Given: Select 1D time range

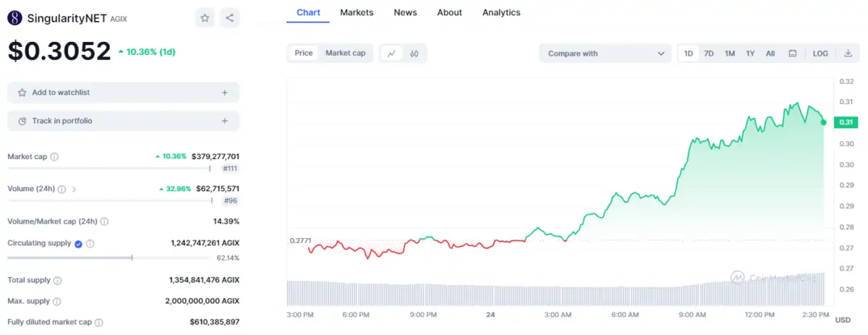Looking at the screenshot, I should (x=689, y=54).
